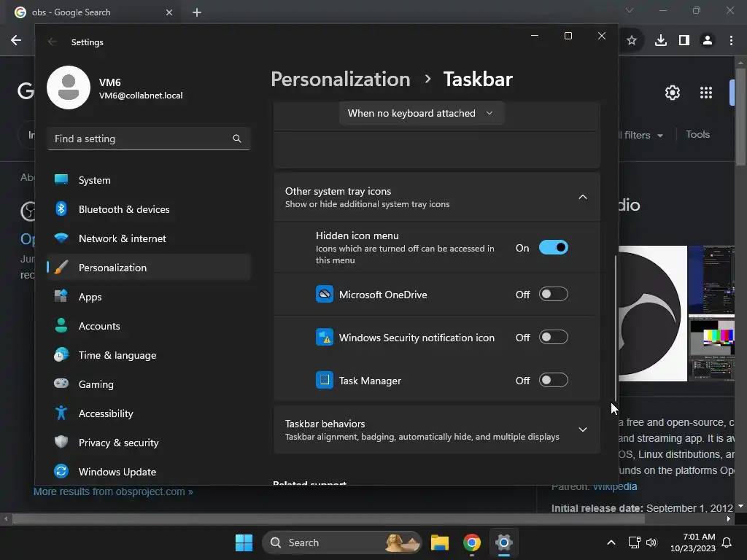The image size is (747, 560).
Task: Click the VM6 user profile avatar
Action: click(69, 87)
